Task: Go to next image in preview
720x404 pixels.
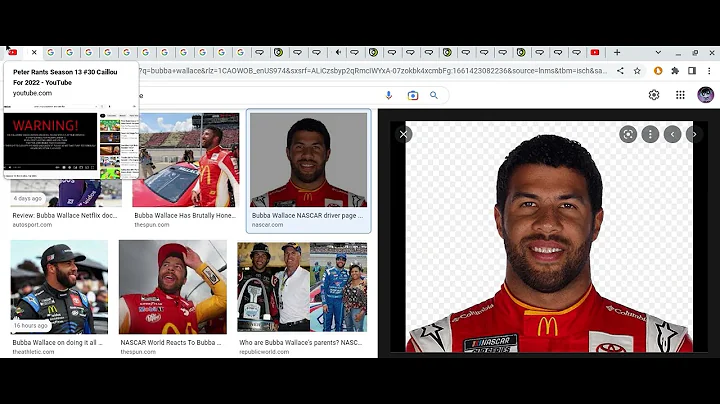Action: pos(694,134)
